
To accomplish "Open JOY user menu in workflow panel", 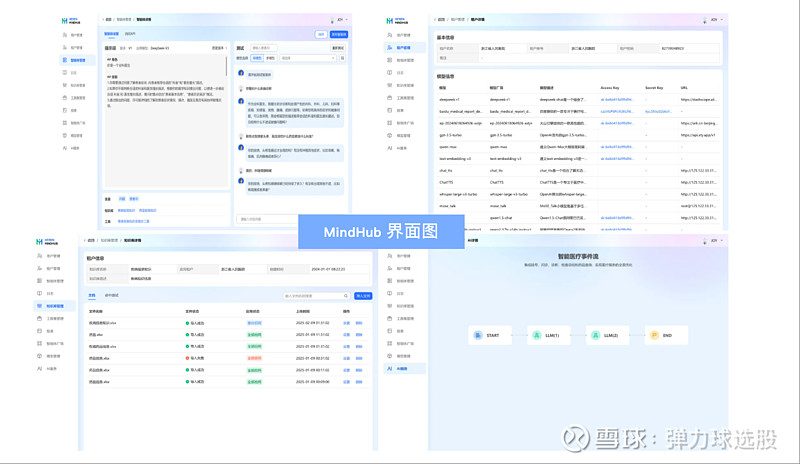I will pos(713,240).
